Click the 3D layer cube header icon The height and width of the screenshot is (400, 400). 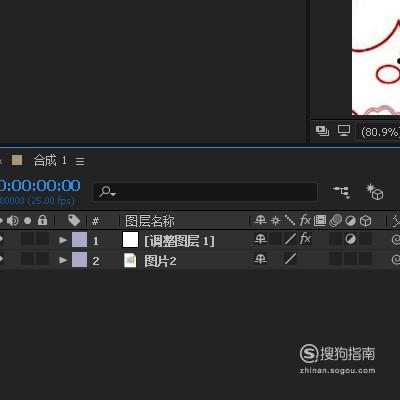(x=366, y=221)
